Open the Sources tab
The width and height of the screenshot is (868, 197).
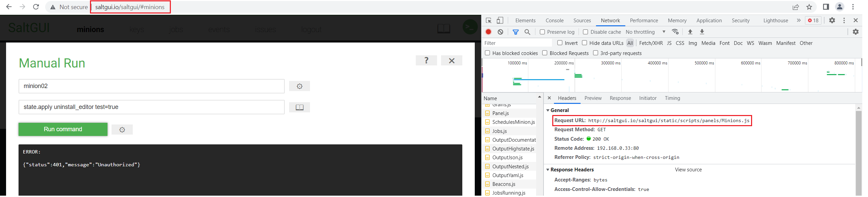[x=582, y=21]
